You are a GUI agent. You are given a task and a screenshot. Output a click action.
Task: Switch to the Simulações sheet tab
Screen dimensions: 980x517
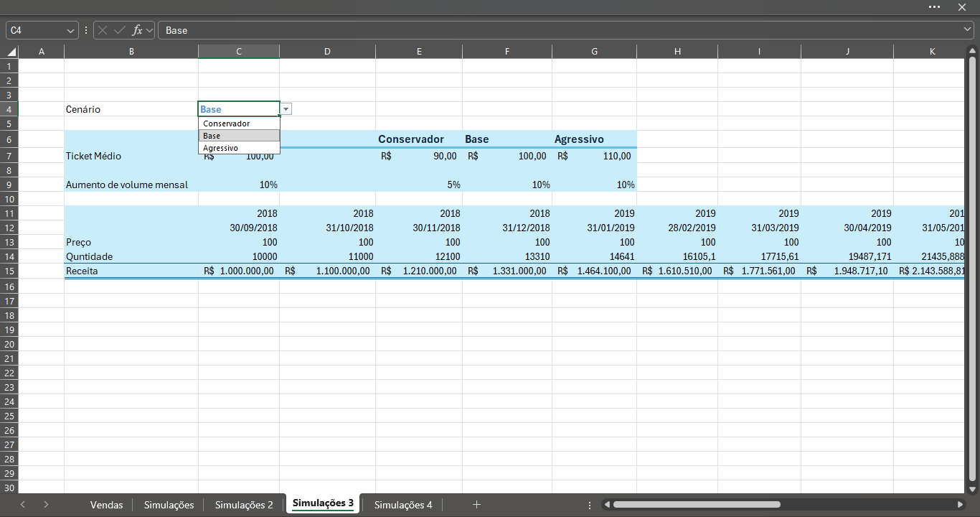click(x=169, y=505)
